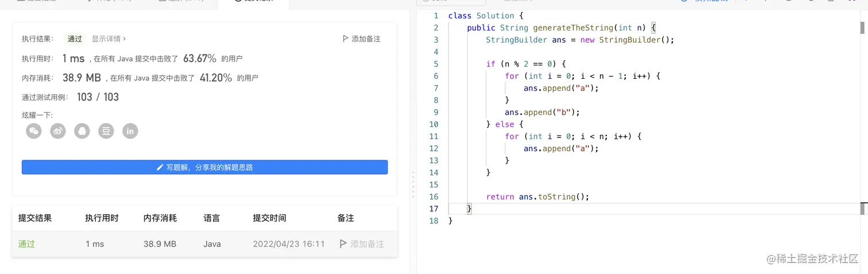The image size is (868, 274).
Task: Click 38.9 MB cell in submission row
Action: 160,244
